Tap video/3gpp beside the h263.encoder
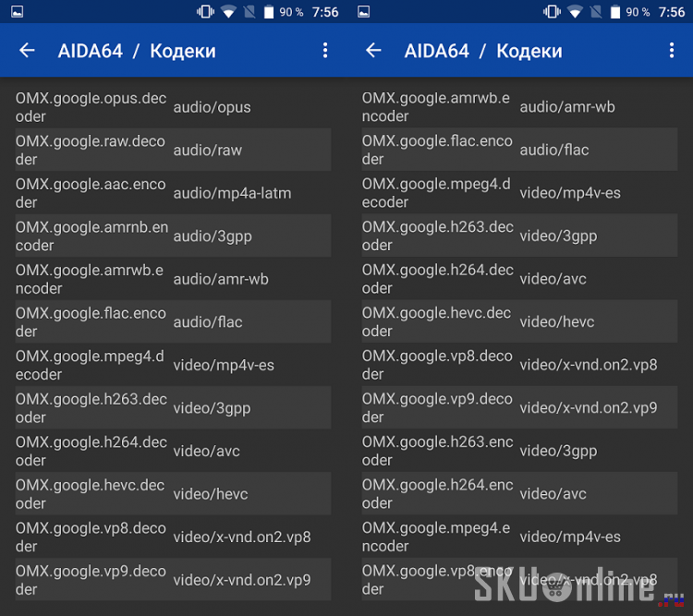Screen dimensions: 693x616 tap(559, 452)
